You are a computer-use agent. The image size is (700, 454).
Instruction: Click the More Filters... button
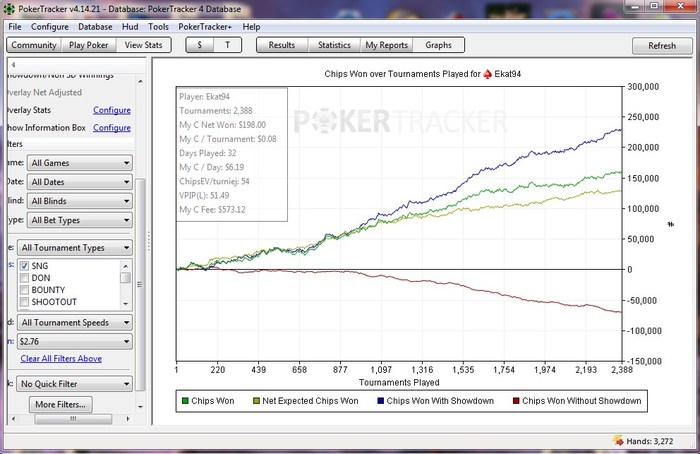[x=60, y=404]
